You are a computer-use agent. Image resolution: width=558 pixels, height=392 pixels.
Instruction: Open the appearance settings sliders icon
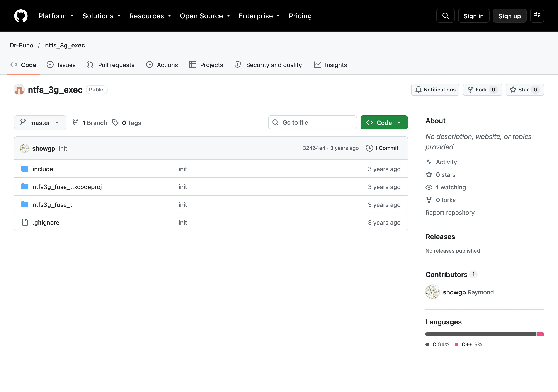coord(537,16)
